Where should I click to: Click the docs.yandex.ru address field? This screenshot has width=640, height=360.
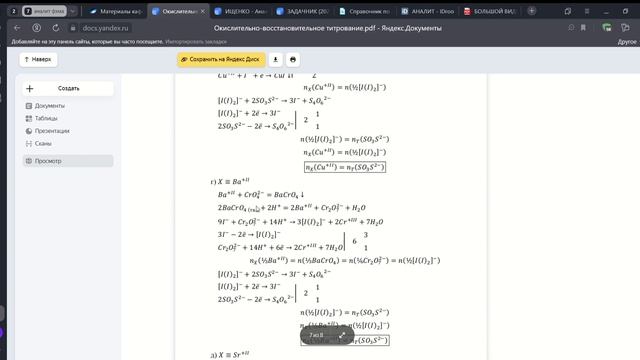[x=105, y=28]
